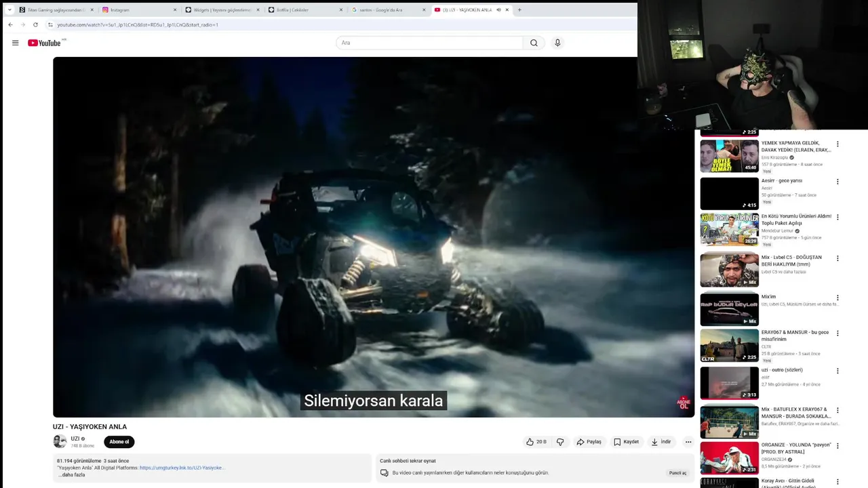868x488 pixels.
Task: Open options for En Kötü Yorumlu Ürünleri
Action: tap(837, 217)
